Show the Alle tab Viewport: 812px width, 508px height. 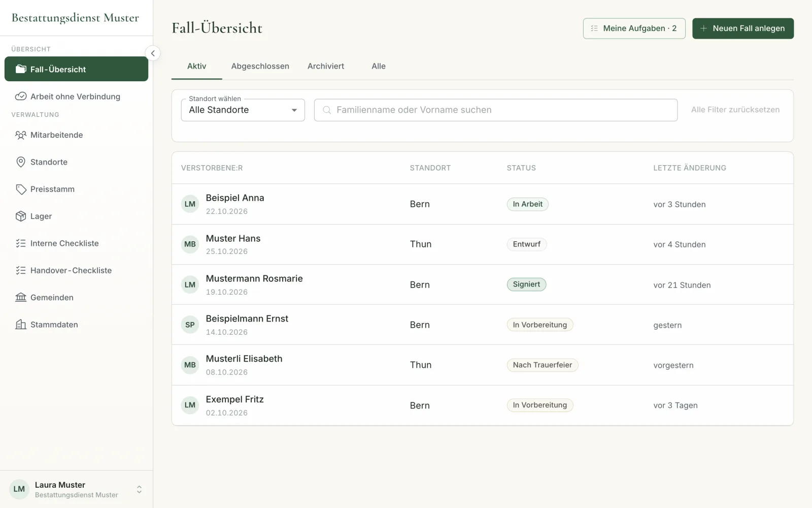[379, 67]
